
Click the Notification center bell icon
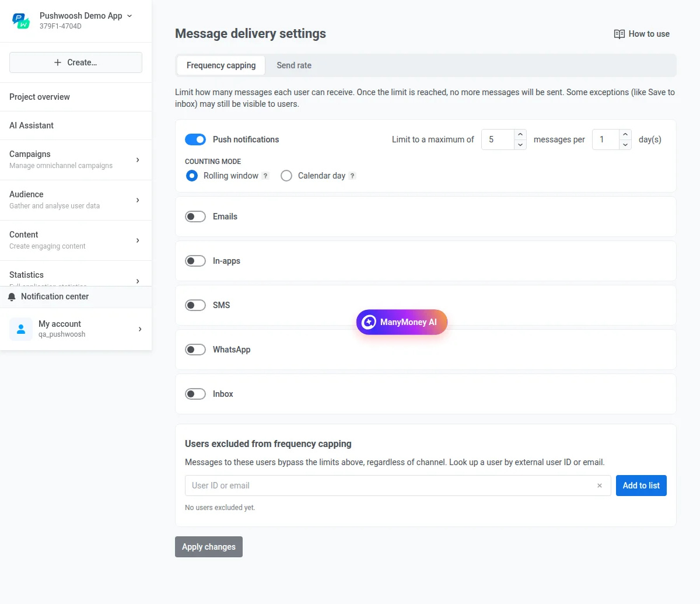click(x=12, y=297)
